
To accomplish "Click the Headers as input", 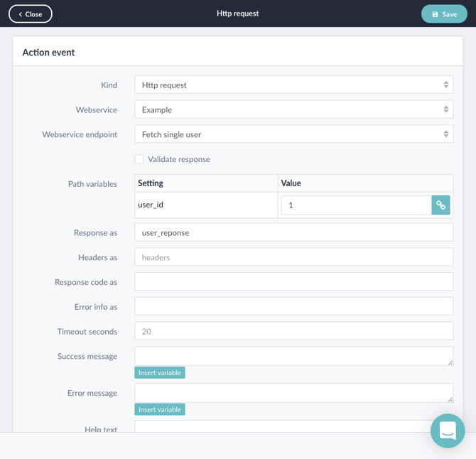I will click(293, 257).
